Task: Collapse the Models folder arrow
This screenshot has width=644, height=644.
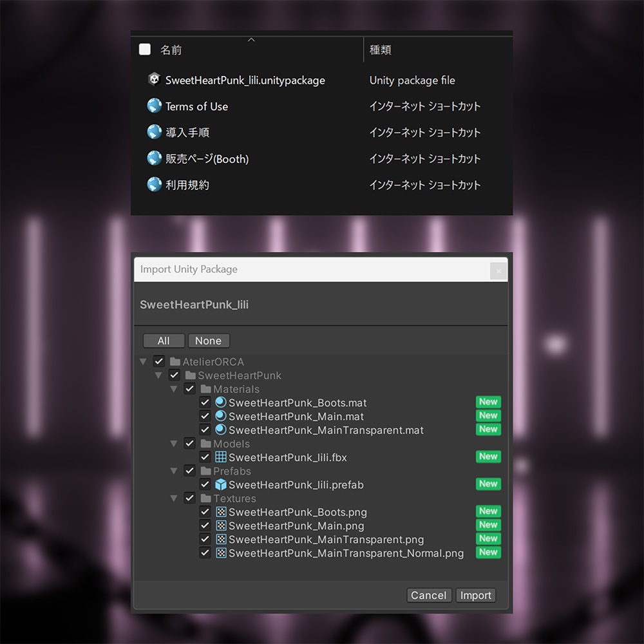Action: [174, 444]
